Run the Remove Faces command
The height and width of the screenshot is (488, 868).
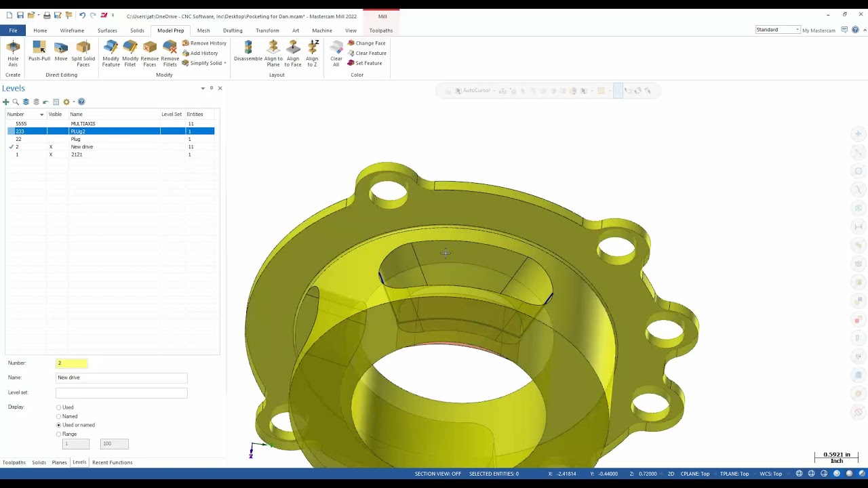150,53
